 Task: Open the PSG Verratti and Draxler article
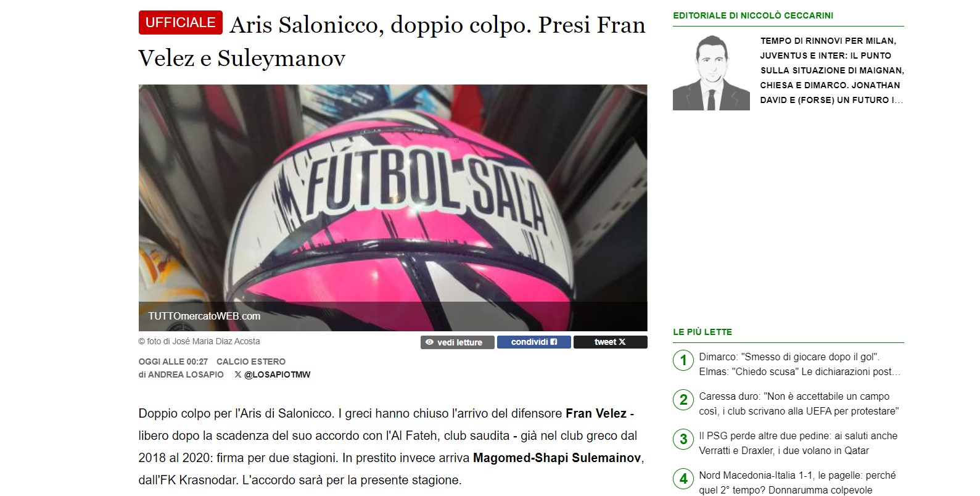798,443
